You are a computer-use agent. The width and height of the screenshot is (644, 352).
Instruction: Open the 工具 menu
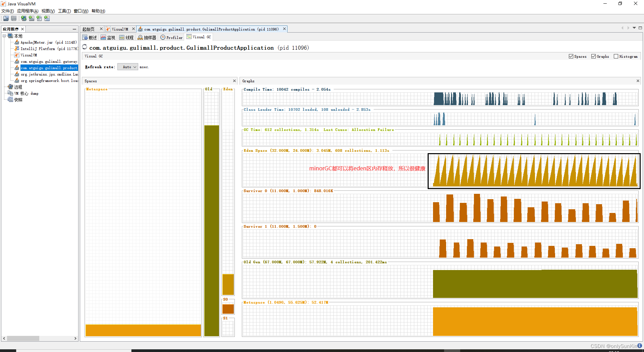click(x=64, y=11)
